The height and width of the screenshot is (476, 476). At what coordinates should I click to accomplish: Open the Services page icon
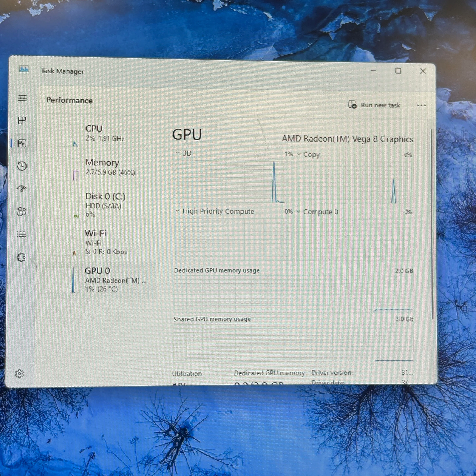click(x=21, y=257)
